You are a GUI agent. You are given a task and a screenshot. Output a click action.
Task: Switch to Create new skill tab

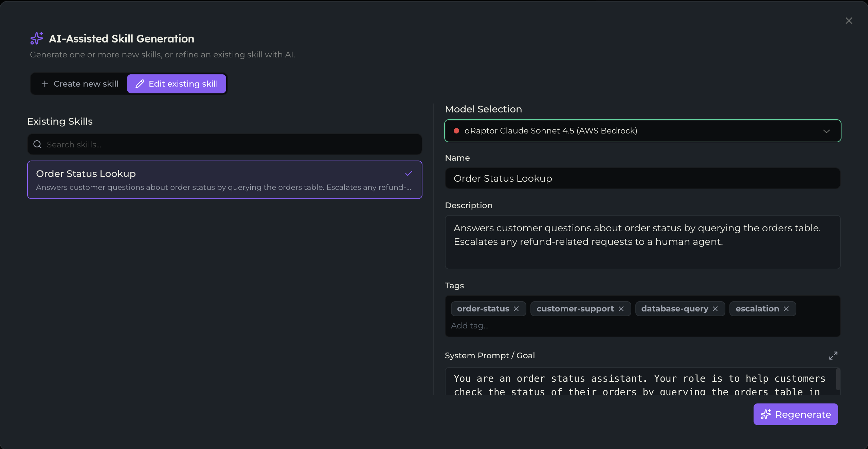click(x=79, y=84)
